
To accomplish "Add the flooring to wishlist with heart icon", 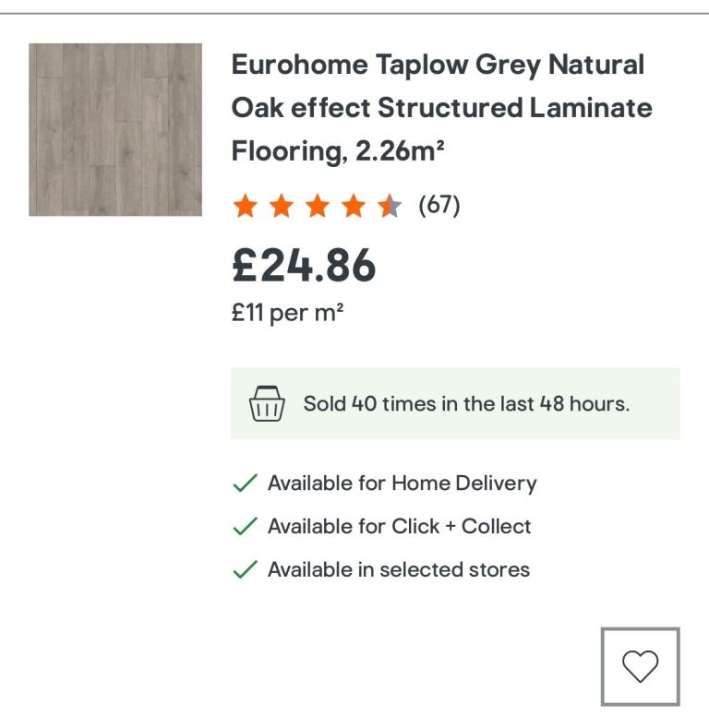I will [x=640, y=666].
